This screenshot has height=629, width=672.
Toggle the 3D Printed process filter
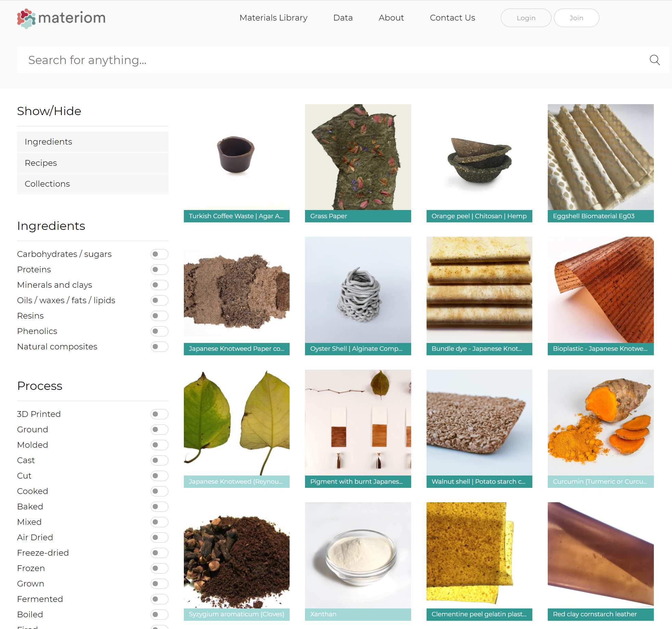[x=159, y=414]
